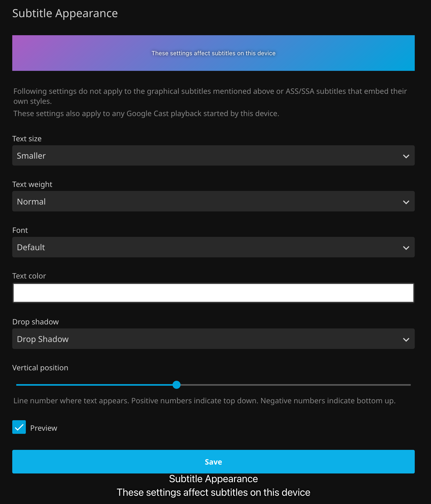Click the Vertical position help text
This screenshot has width=431, height=504.
(x=204, y=401)
